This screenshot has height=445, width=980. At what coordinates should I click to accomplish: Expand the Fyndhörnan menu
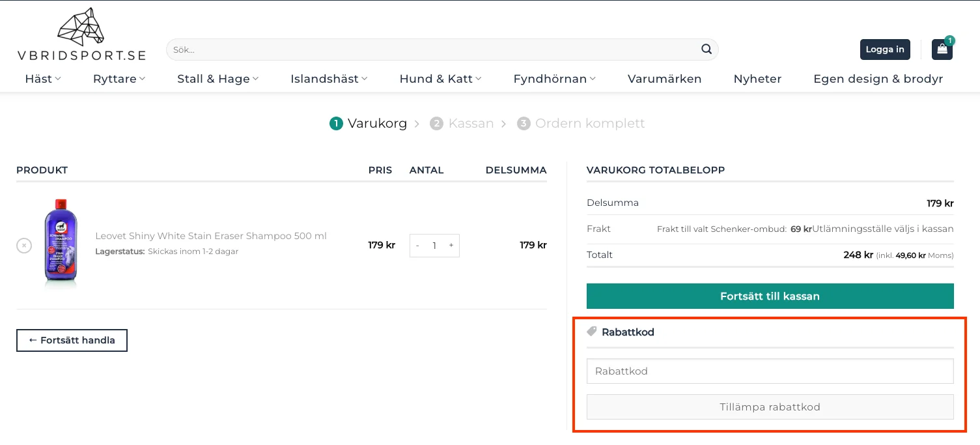pyautogui.click(x=555, y=79)
